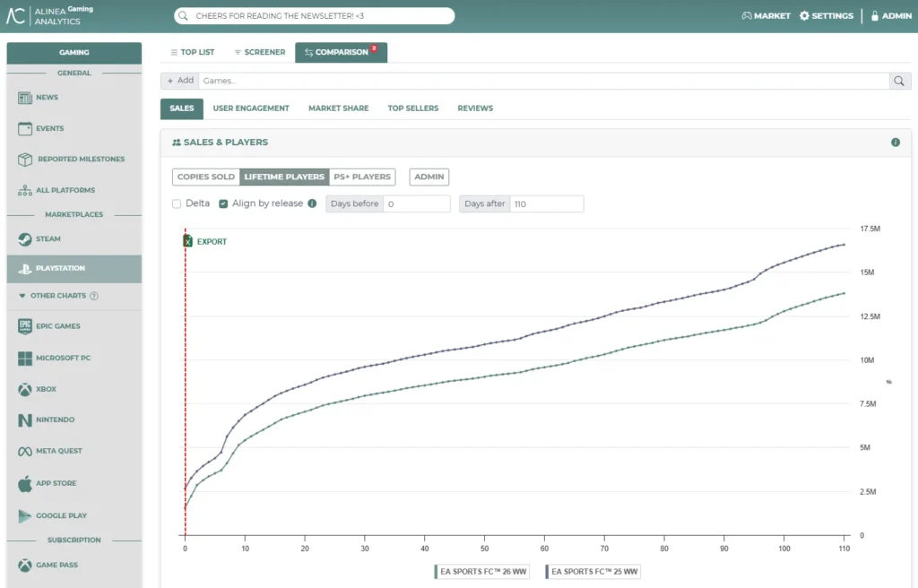Open the User Engagement tab
Screen dimensions: 918x588
coord(251,108)
